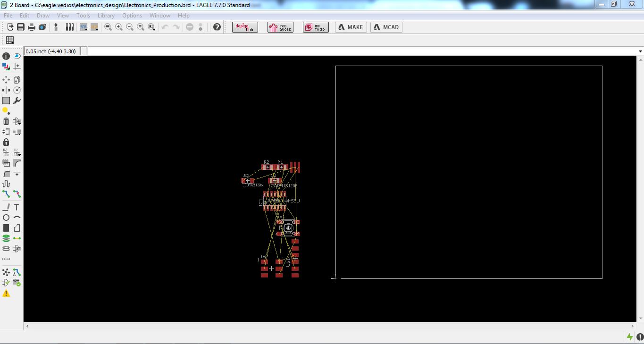The image size is (644, 344).
Task: Select the Circle drawing tool
Action: point(6,218)
